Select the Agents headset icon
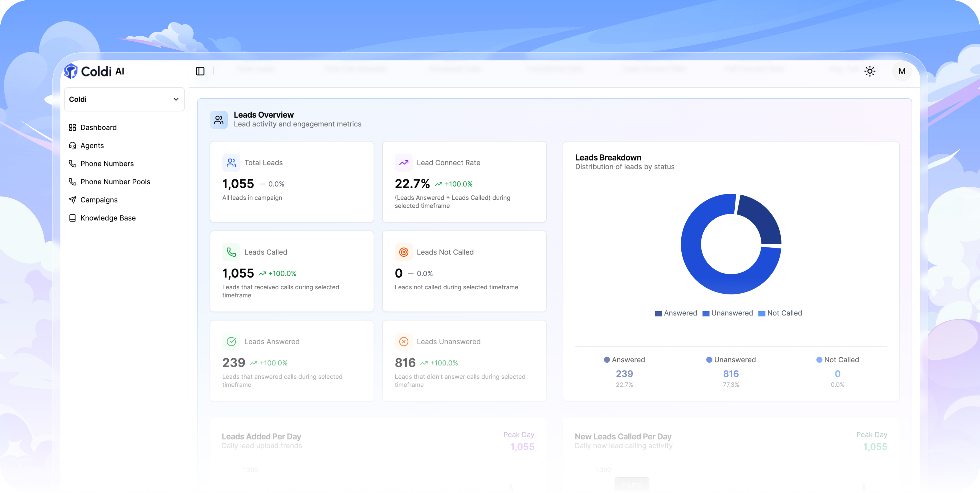980x493 pixels. coord(72,145)
